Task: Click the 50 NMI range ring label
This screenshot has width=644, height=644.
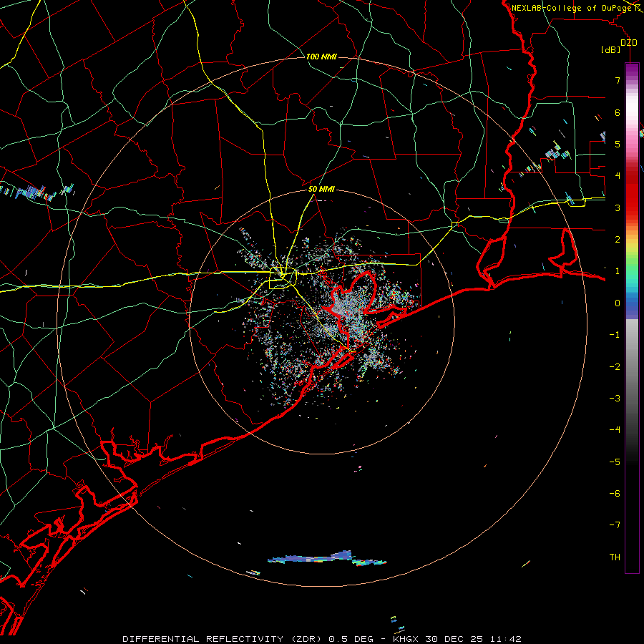Action: pos(321,189)
